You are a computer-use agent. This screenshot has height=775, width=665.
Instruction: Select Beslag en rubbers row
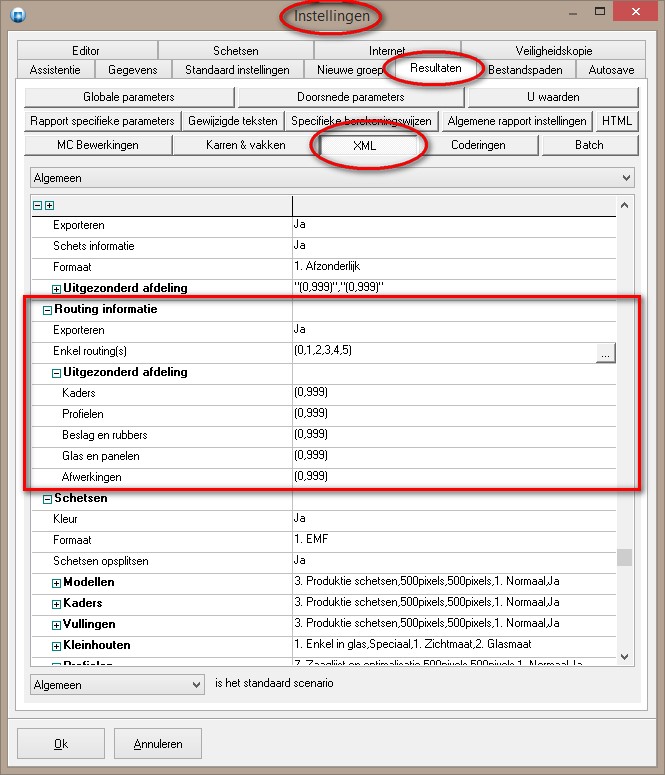(324, 435)
